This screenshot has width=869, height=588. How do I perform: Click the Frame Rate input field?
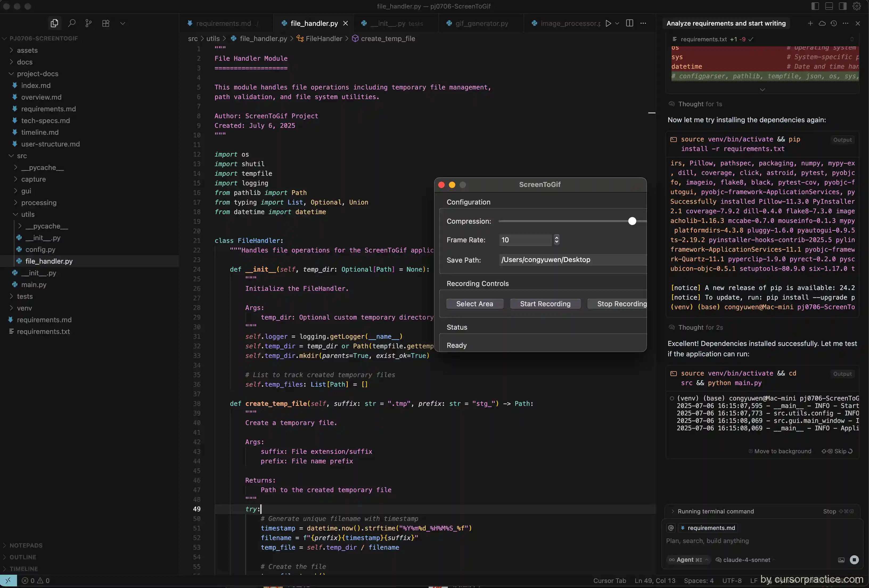coord(525,240)
